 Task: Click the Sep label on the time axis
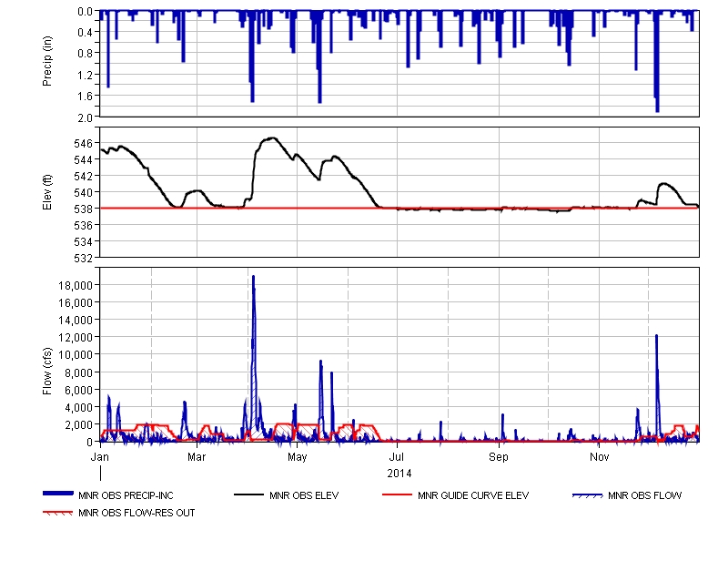[x=499, y=456]
